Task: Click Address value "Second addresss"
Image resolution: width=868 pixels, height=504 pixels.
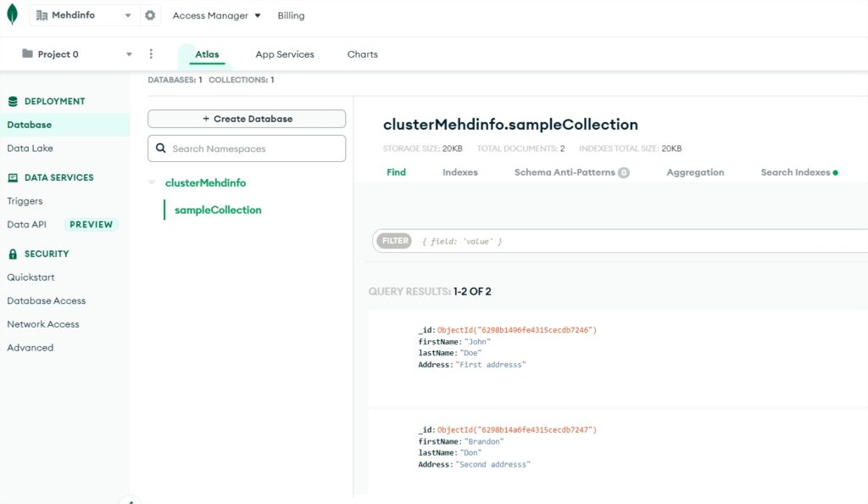Action: point(492,464)
